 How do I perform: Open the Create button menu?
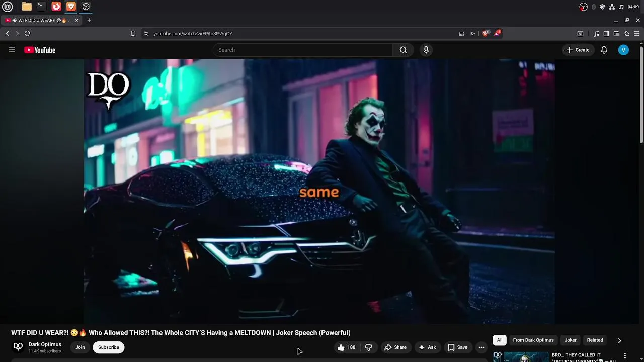578,50
